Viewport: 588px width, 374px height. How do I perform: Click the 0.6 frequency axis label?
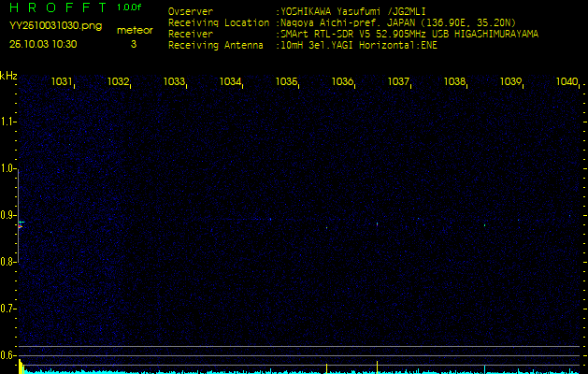pyautogui.click(x=7, y=355)
